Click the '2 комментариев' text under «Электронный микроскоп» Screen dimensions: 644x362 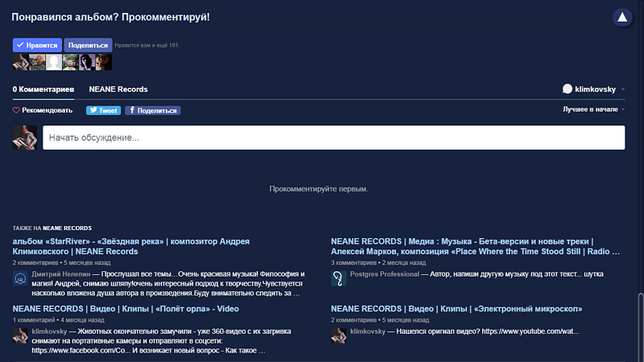click(x=353, y=320)
